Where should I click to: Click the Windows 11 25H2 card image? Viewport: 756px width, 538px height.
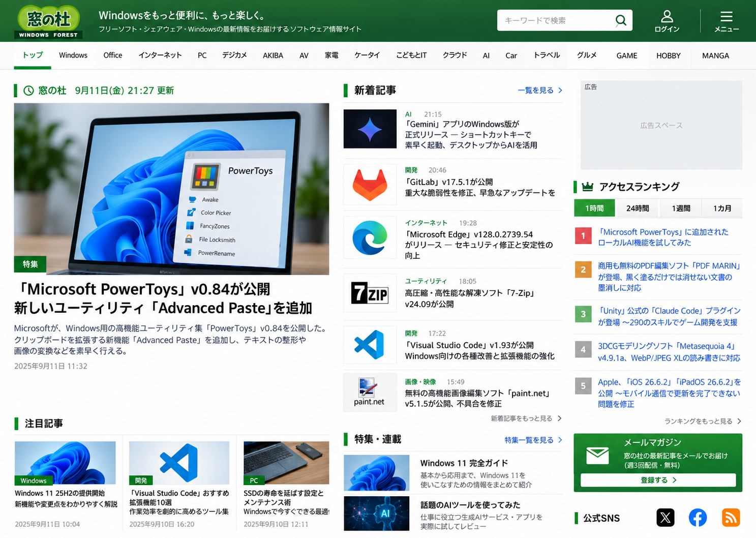tap(65, 463)
